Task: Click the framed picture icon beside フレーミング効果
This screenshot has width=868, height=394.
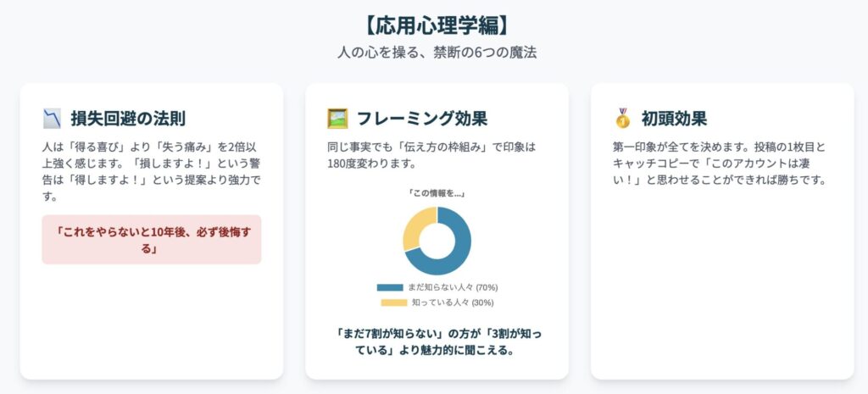Action: [x=337, y=119]
